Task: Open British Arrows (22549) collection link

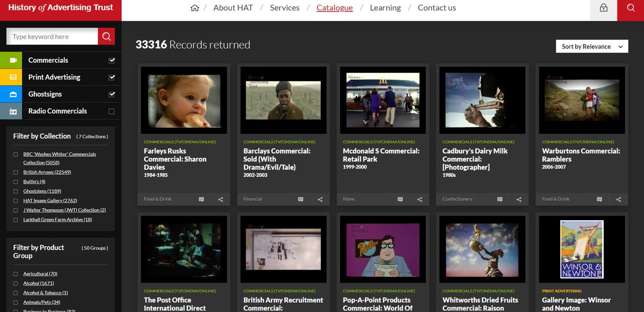Action: (x=47, y=172)
